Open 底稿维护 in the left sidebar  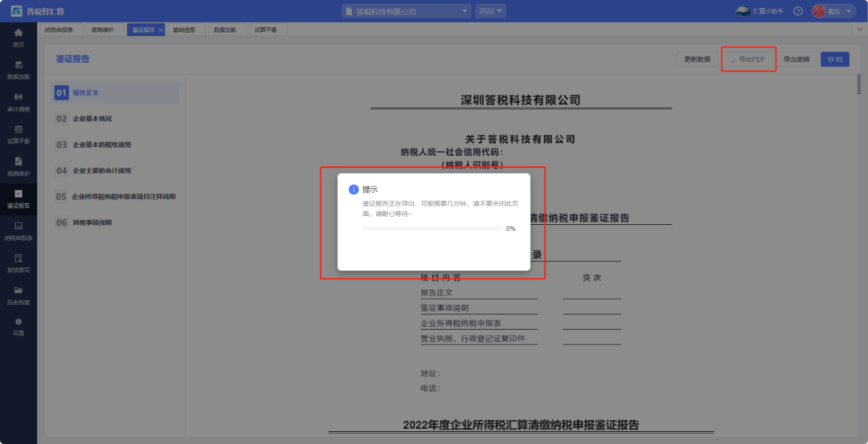pyautogui.click(x=18, y=166)
